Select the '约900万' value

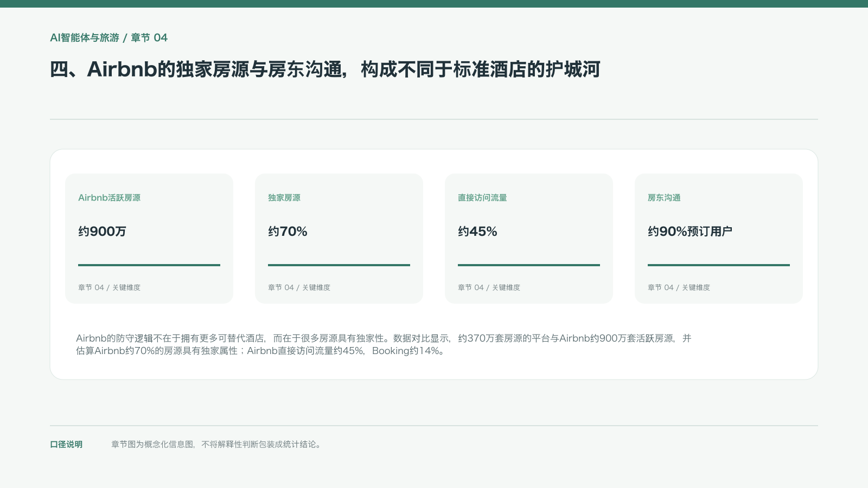click(102, 232)
